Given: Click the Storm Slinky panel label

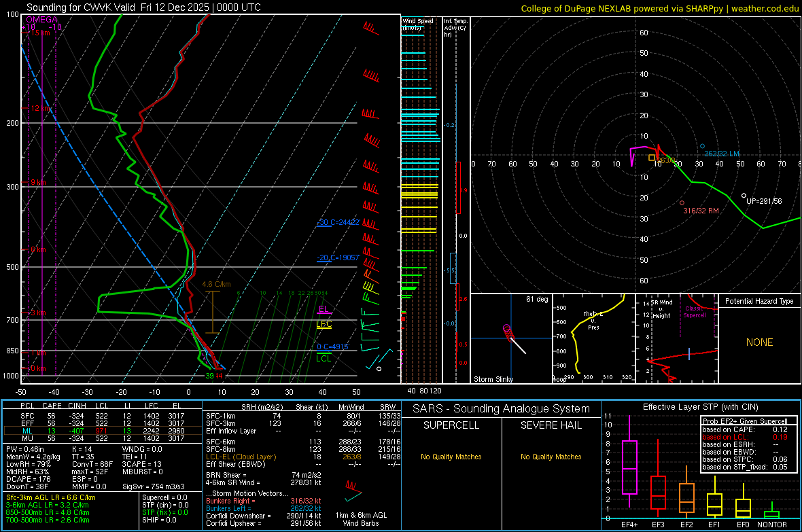Looking at the screenshot, I should pos(493,379).
